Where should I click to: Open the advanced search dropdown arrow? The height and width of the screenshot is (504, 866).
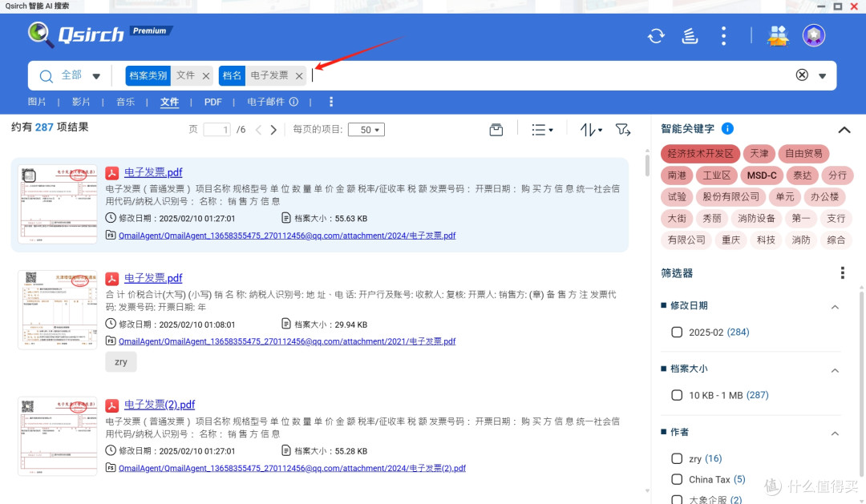(823, 76)
